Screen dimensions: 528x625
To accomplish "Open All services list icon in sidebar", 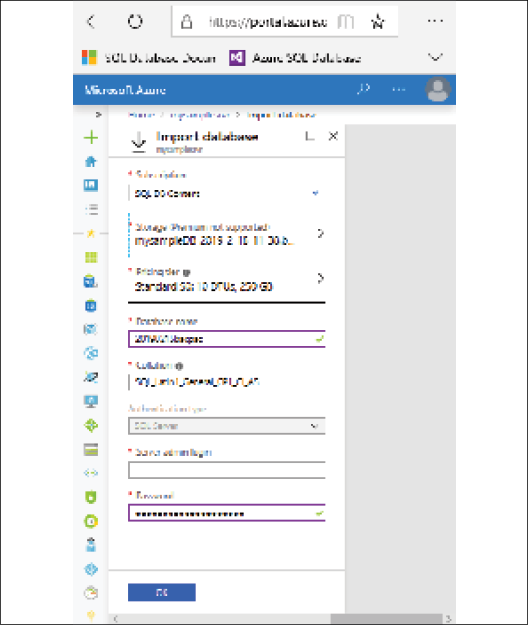I will pos(92,209).
